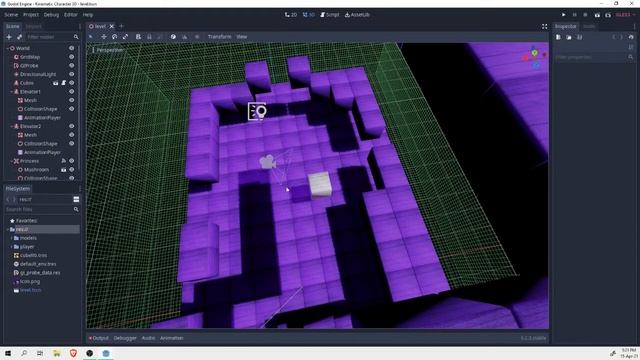Image resolution: width=640 pixels, height=360 pixels.
Task: Open the Script workspace
Action: pos(330,15)
